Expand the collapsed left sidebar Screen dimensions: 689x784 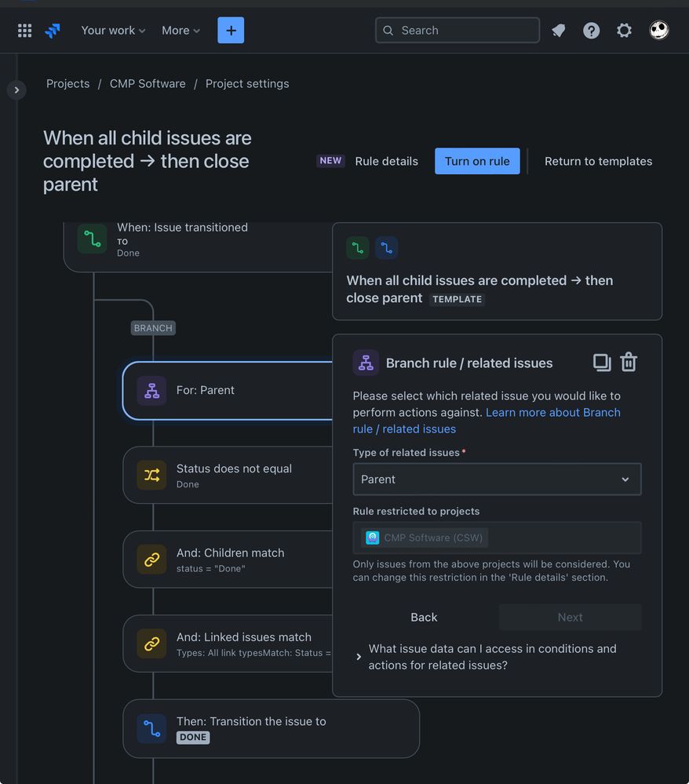pos(16,90)
